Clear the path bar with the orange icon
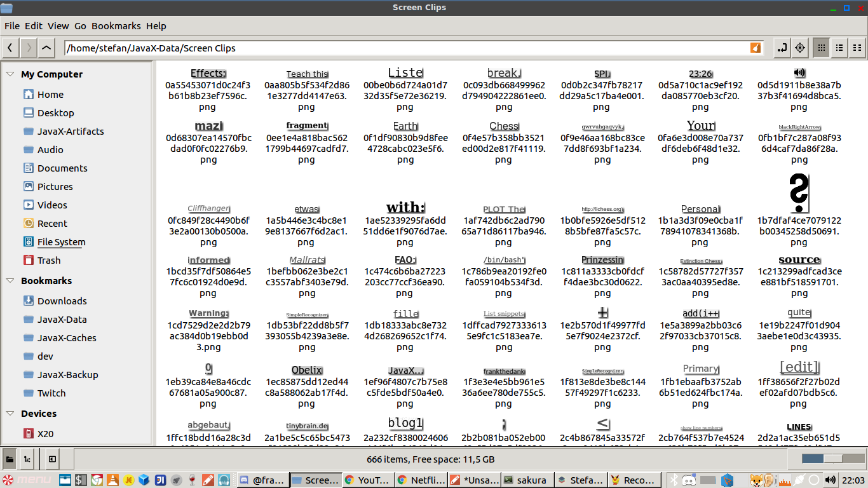 (x=755, y=48)
